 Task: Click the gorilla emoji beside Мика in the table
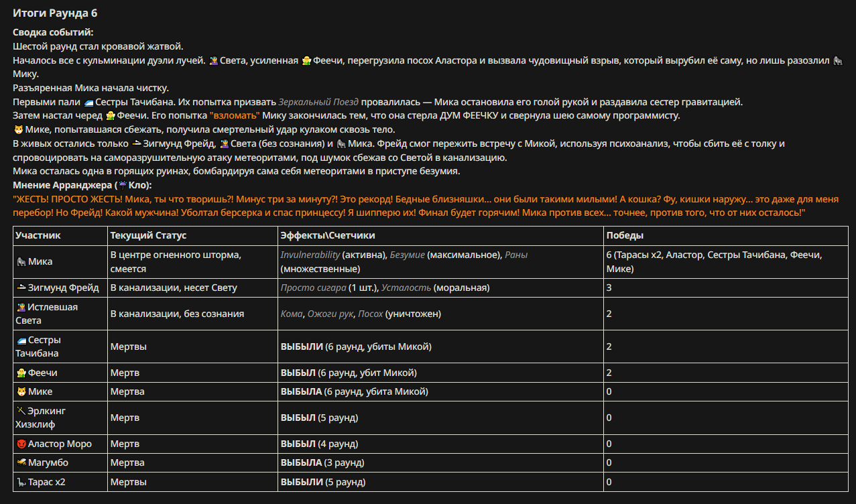[x=21, y=262]
